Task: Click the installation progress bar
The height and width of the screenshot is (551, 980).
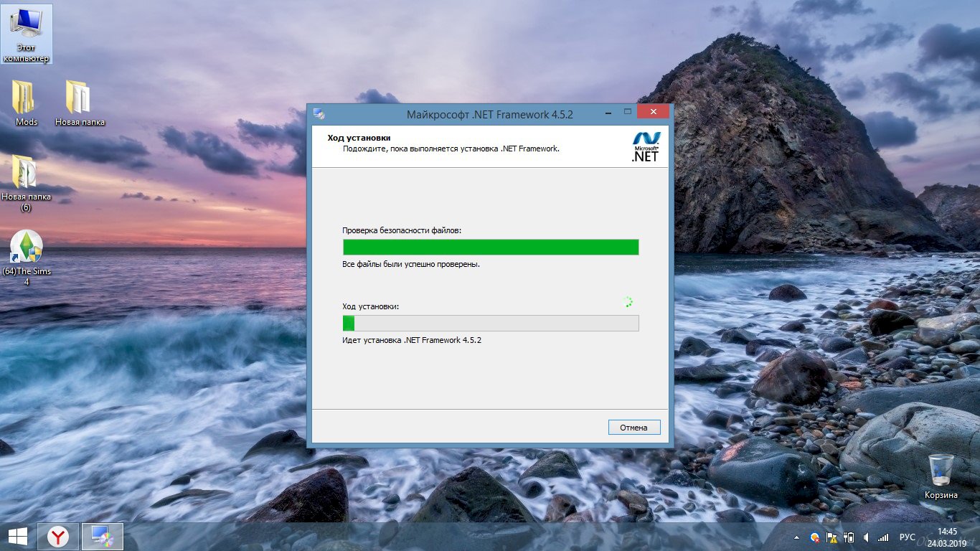Action: pyautogui.click(x=491, y=323)
